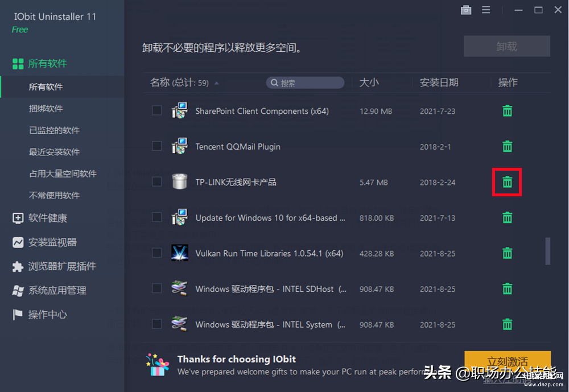569x392 pixels.
Task: Click the SharePoint Client Components program icon
Action: pyautogui.click(x=180, y=111)
